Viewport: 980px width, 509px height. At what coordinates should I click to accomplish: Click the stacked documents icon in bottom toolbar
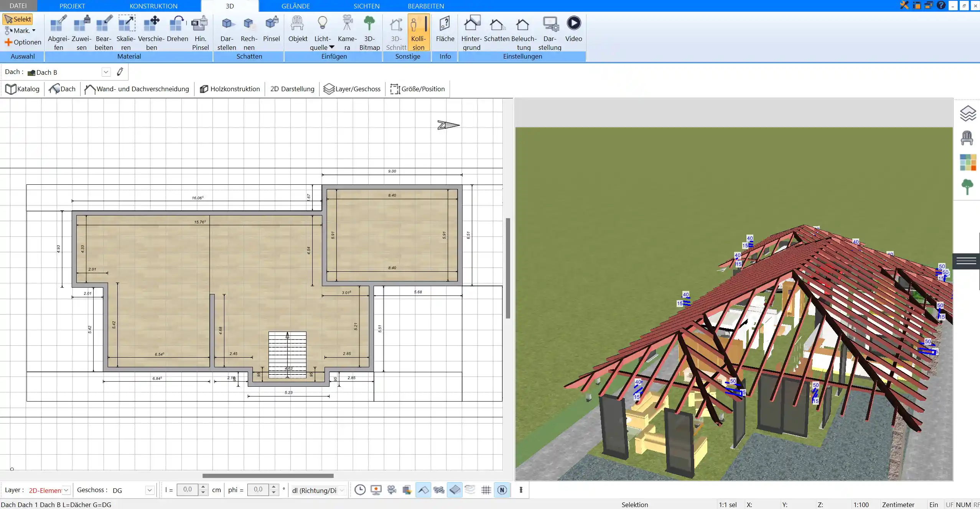[x=407, y=489]
